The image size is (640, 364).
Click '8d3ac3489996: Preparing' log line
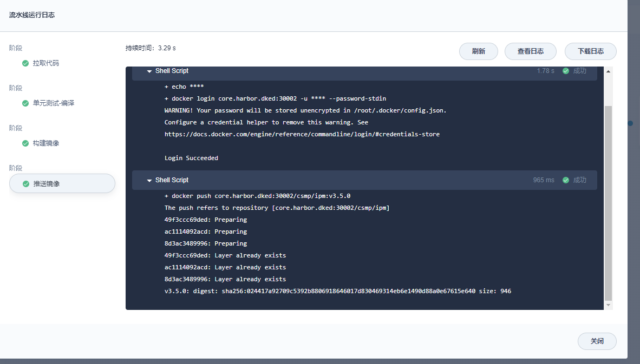point(206,243)
